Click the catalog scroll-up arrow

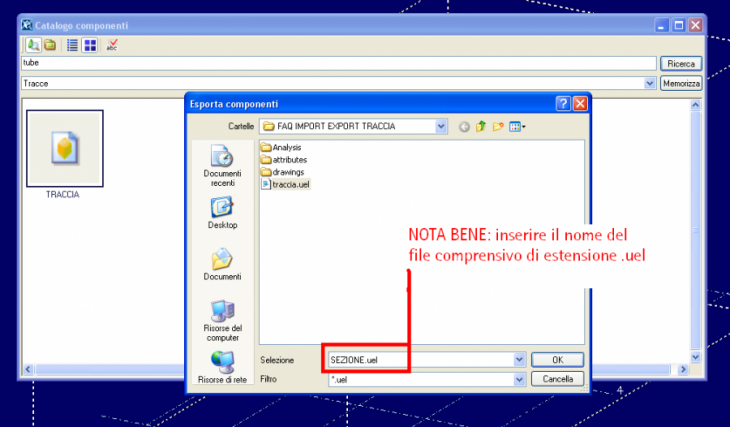695,105
